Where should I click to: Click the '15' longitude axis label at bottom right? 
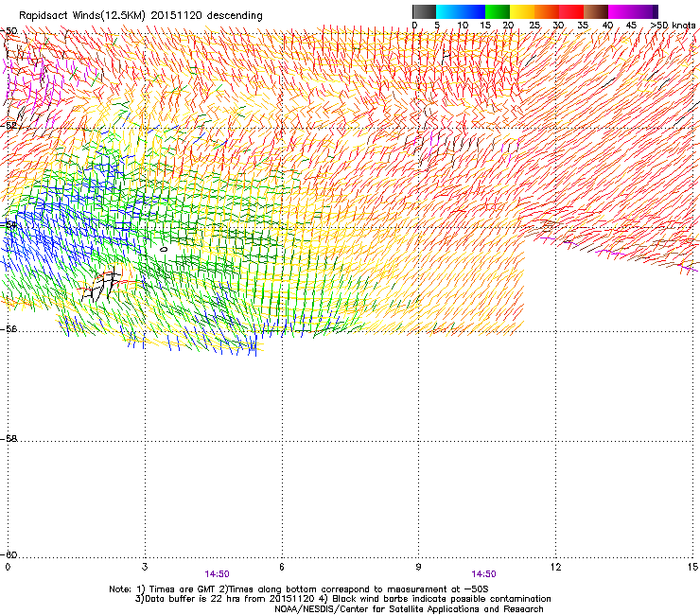692,567
